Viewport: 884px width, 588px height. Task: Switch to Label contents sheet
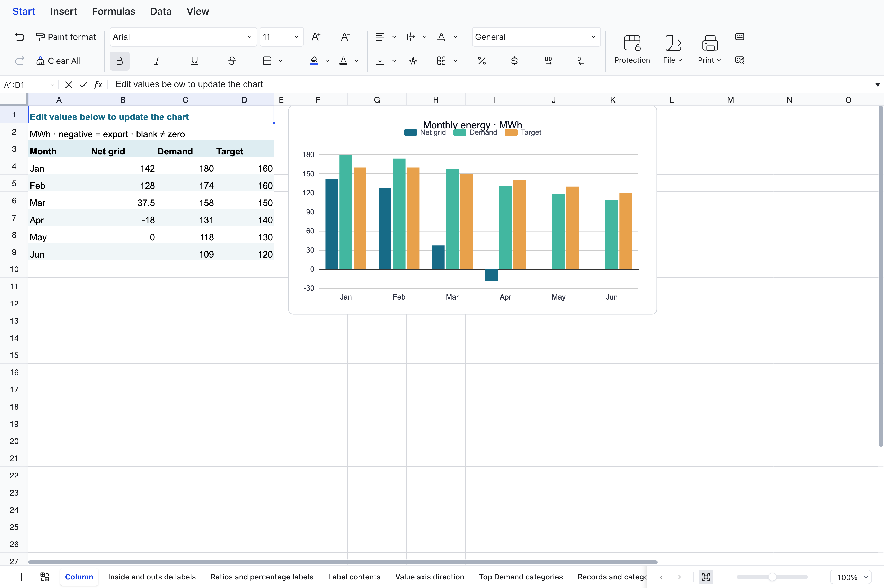(354, 577)
